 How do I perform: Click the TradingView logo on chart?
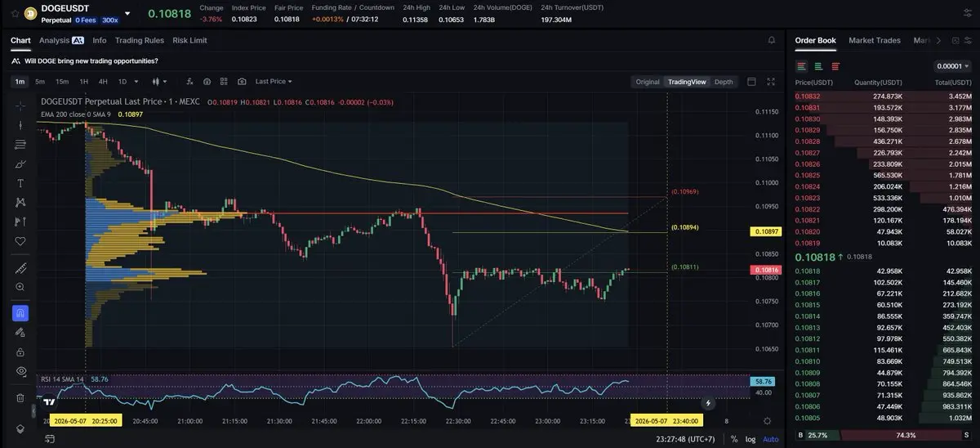[x=49, y=401]
